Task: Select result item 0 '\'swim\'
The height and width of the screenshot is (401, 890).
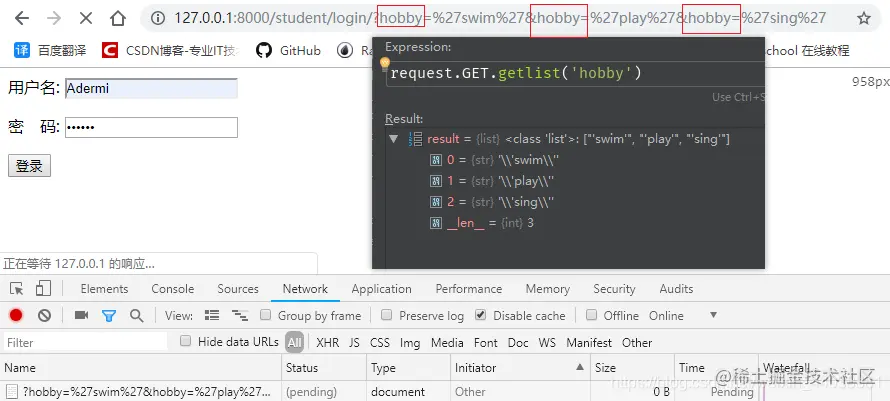Action: [x=495, y=160]
